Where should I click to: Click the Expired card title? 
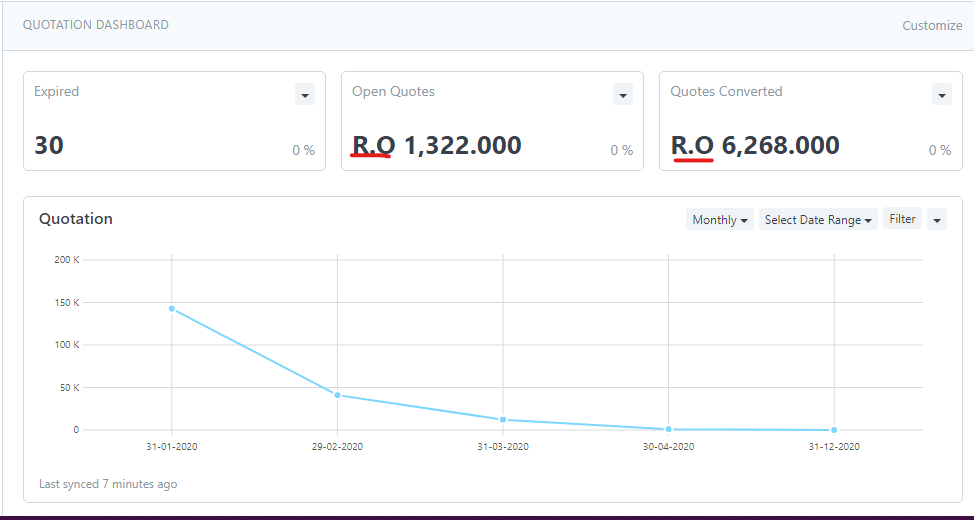click(57, 91)
